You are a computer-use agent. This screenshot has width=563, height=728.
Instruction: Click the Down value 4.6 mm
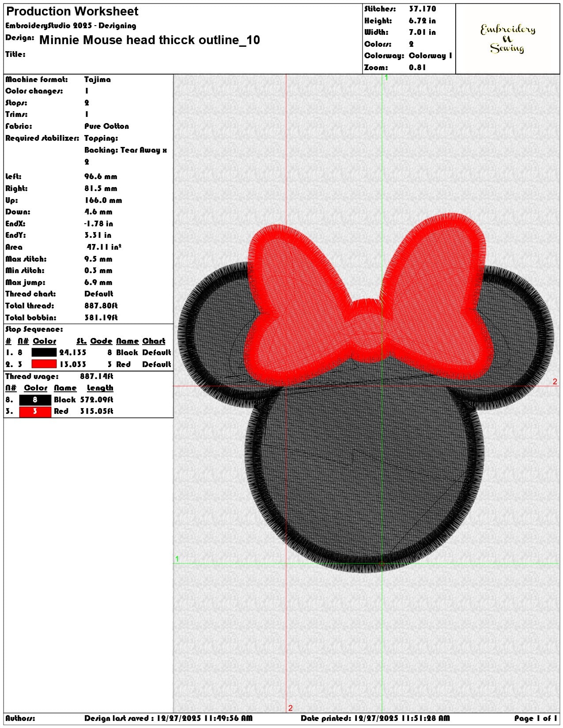[x=98, y=212]
